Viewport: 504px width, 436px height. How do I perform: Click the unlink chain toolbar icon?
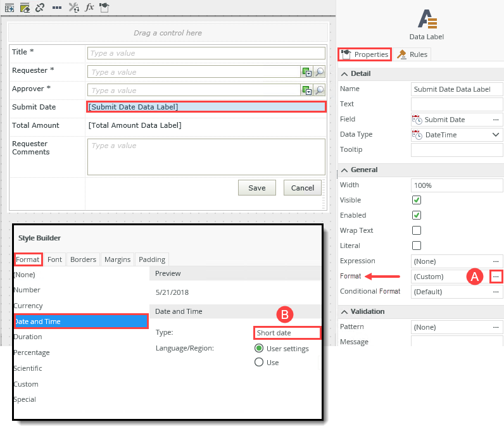[40, 8]
